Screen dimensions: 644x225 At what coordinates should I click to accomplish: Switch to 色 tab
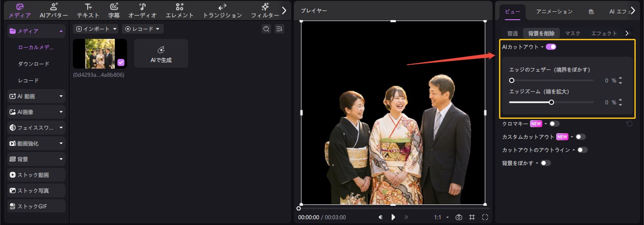click(x=591, y=12)
